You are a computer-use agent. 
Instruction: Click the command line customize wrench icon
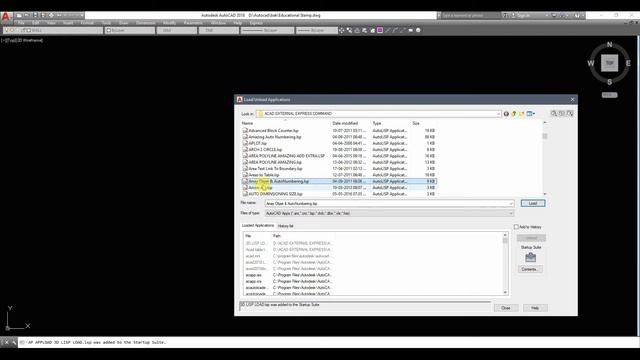pyautogui.click(x=14, y=342)
